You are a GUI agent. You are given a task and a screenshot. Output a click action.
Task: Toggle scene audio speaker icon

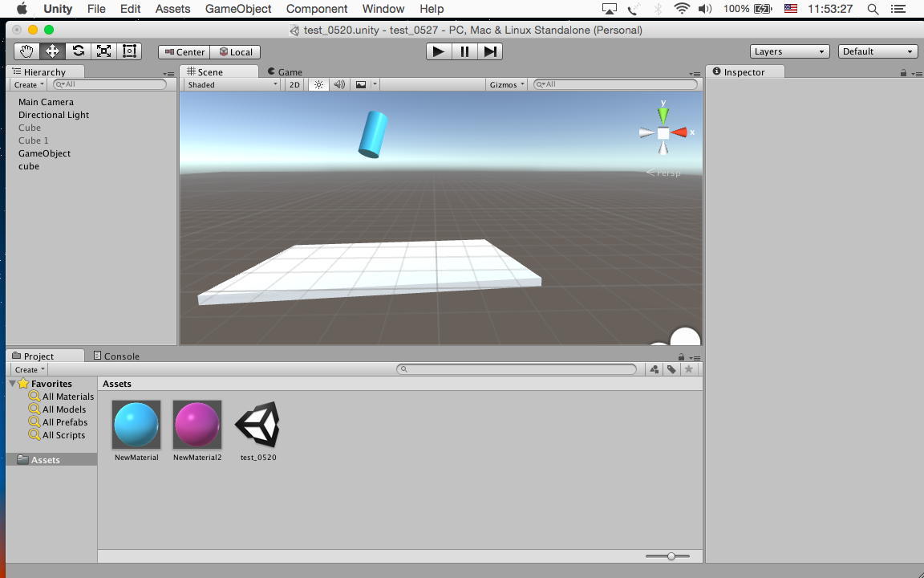point(339,84)
